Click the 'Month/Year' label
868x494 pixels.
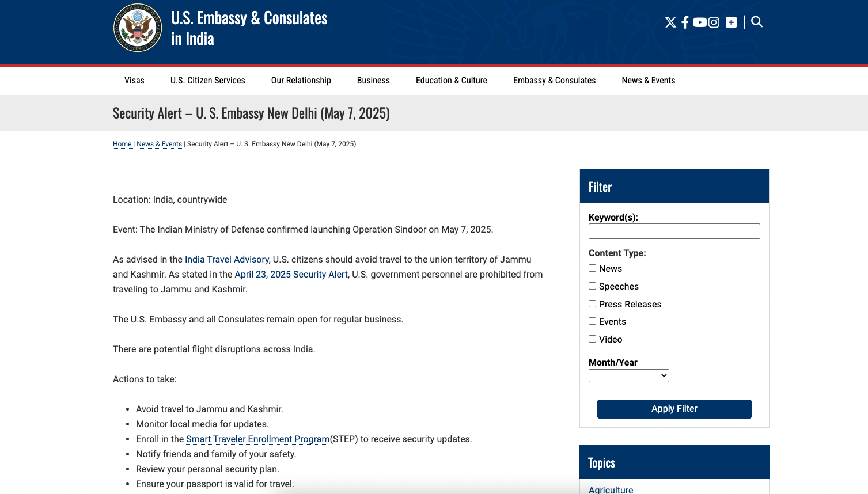pyautogui.click(x=613, y=363)
